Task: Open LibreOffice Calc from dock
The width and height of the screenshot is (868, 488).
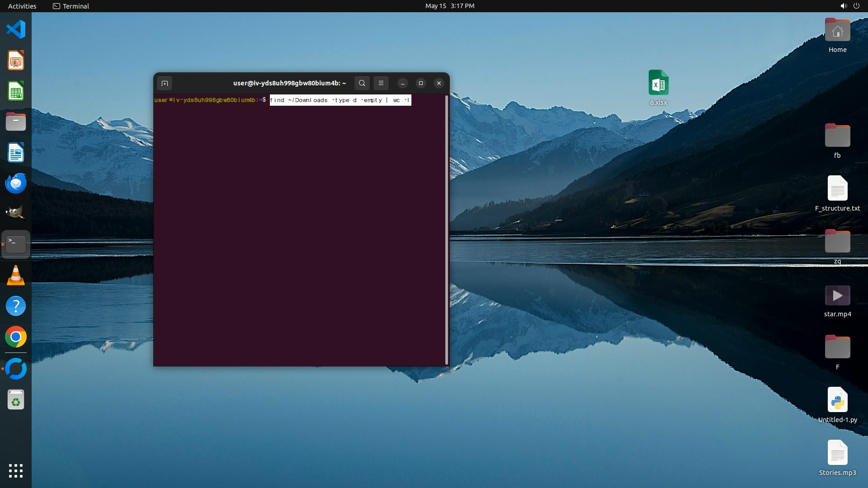Action: (16, 91)
